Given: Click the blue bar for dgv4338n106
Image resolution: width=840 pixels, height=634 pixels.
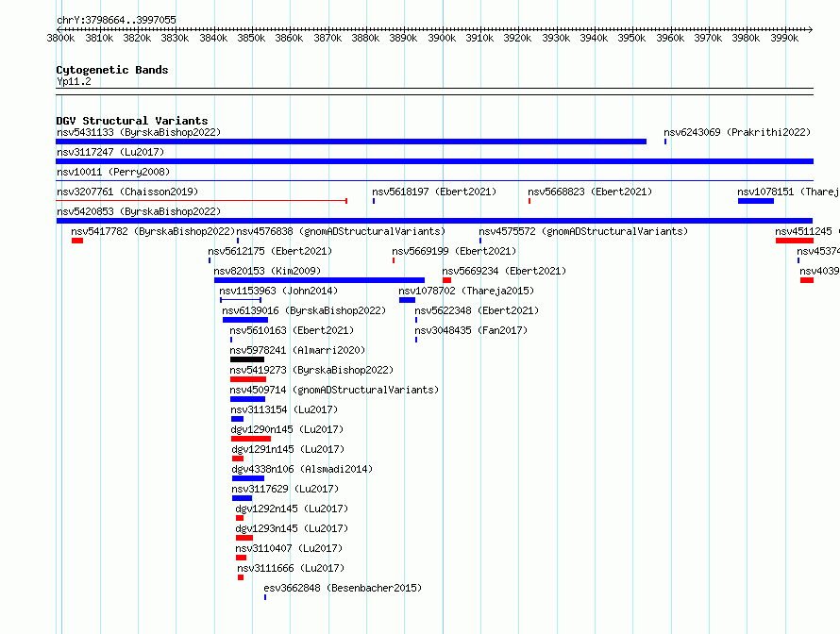Looking at the screenshot, I should pos(248,478).
